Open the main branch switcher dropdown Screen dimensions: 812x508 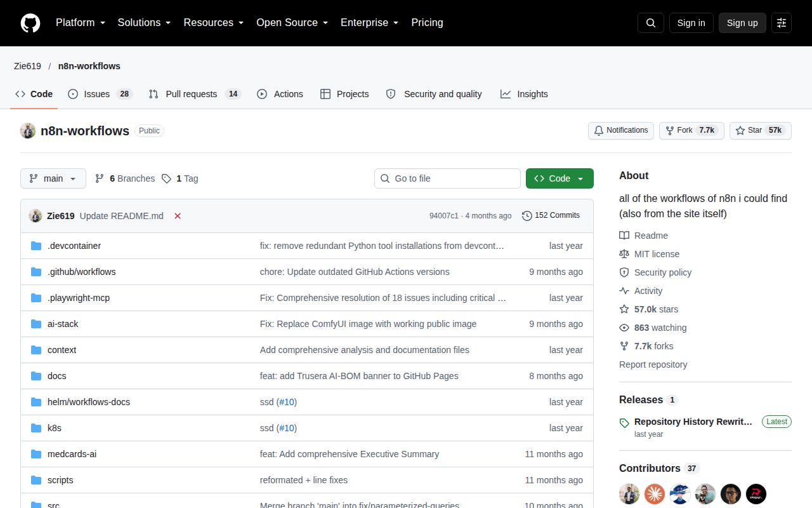click(53, 178)
